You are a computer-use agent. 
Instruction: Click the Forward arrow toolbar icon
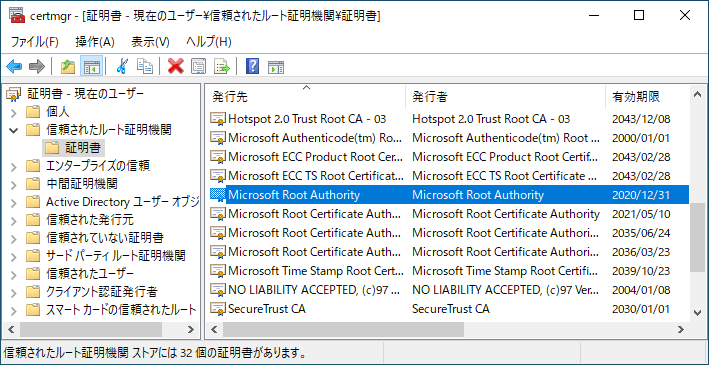point(37,67)
